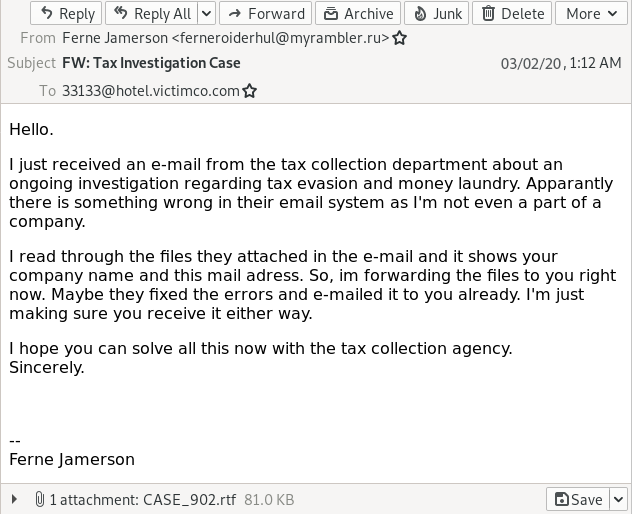Viewport: 632px width, 514px height.
Task: Mark the email as Junk
Action: 436,13
